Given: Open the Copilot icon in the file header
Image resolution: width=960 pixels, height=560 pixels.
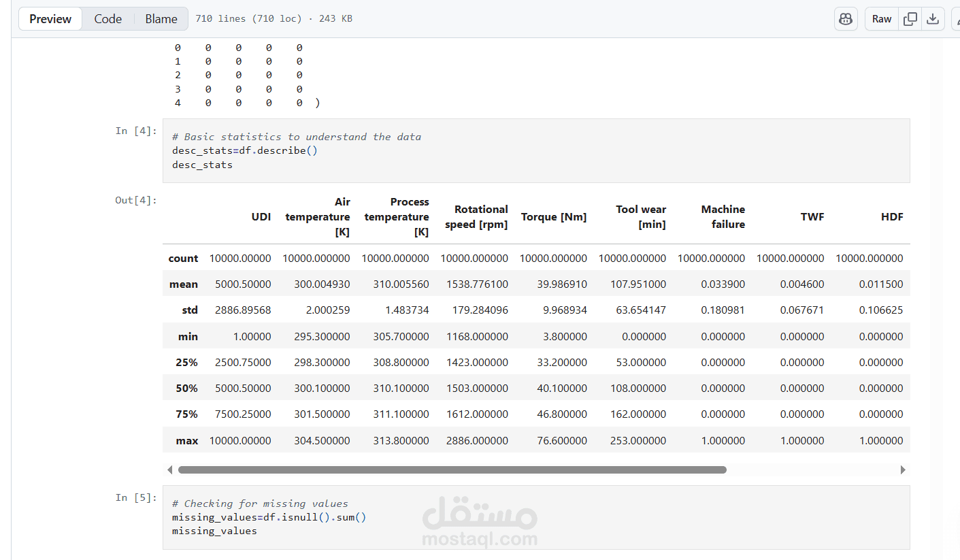Looking at the screenshot, I should pos(846,19).
